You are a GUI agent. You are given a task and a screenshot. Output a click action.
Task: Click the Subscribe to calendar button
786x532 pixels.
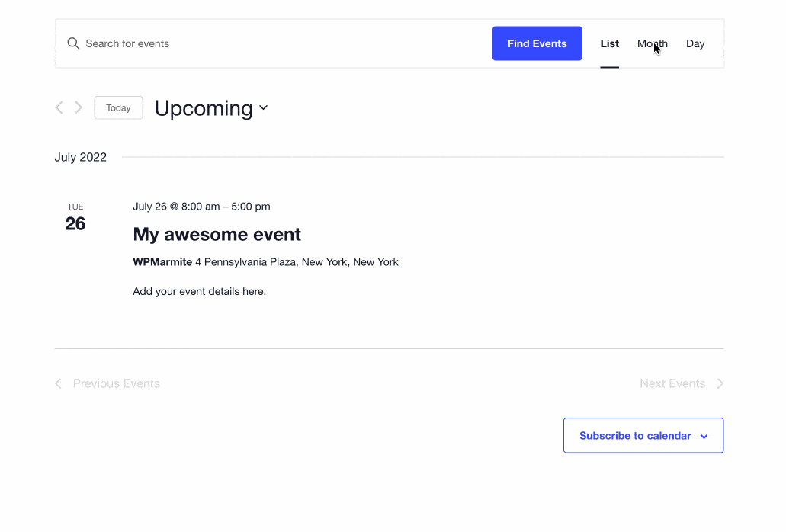643,435
